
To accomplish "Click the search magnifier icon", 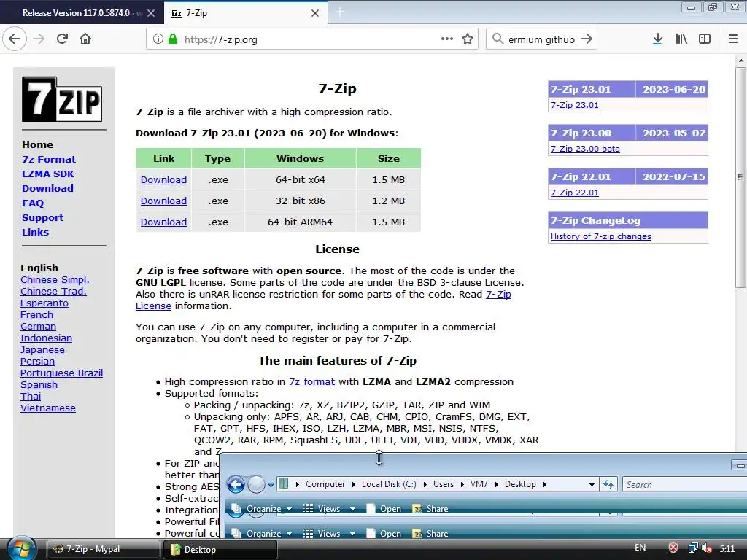I will pos(498,39).
